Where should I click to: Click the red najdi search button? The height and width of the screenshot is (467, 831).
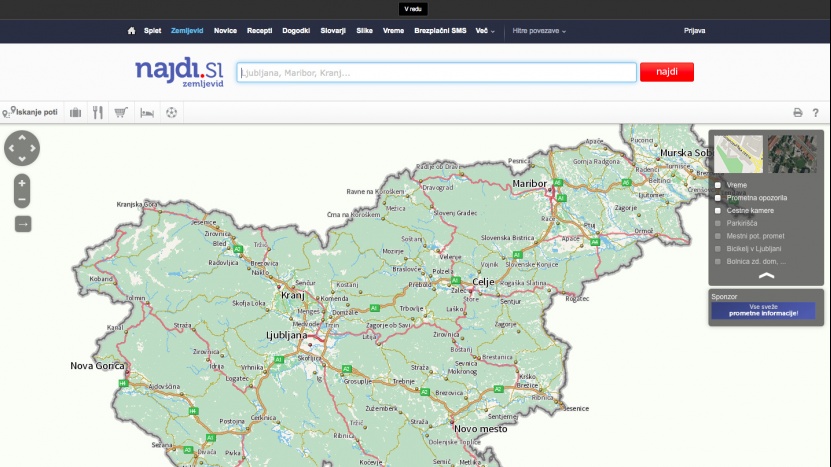pos(666,72)
